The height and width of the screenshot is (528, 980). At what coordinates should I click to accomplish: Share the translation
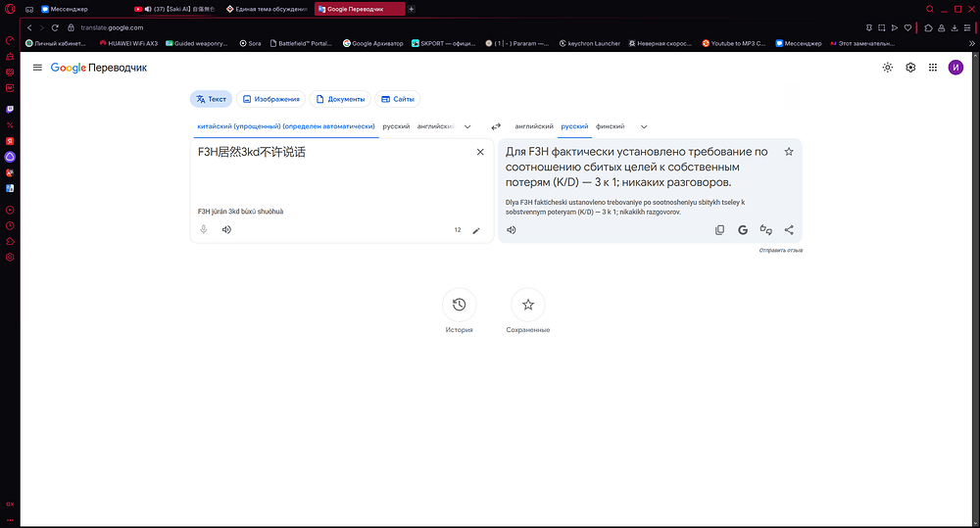(789, 230)
